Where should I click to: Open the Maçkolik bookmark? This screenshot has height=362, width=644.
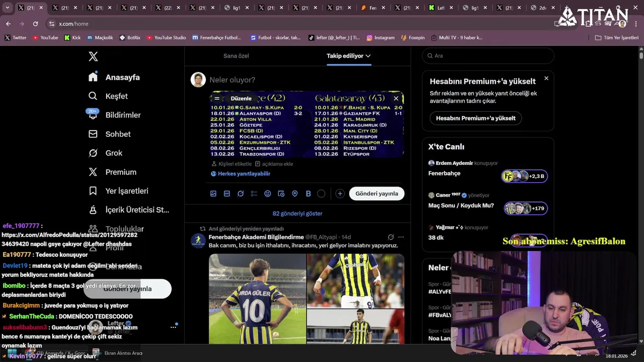point(100,38)
